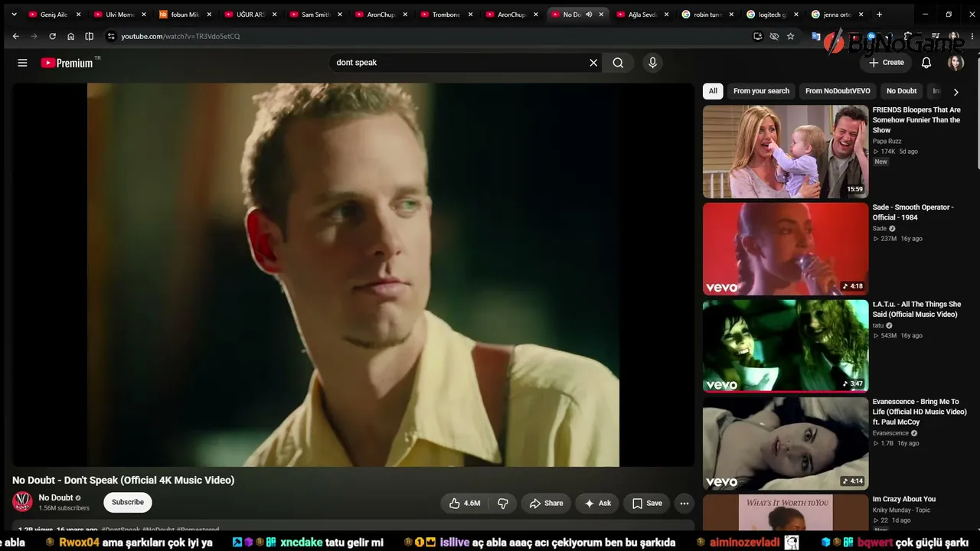This screenshot has width=980, height=551.
Task: Dislike the Don't Speak video
Action: [503, 503]
